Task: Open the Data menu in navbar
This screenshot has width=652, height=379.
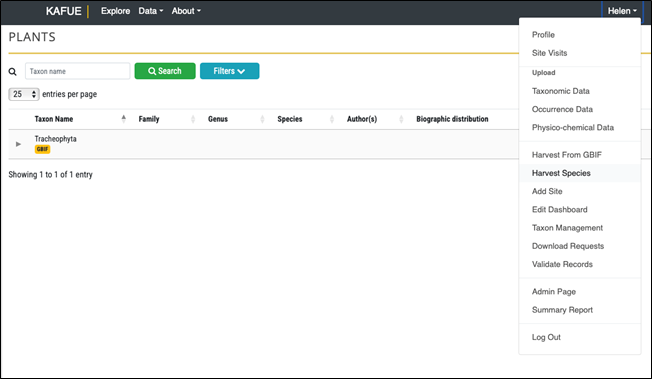Action: tap(151, 11)
